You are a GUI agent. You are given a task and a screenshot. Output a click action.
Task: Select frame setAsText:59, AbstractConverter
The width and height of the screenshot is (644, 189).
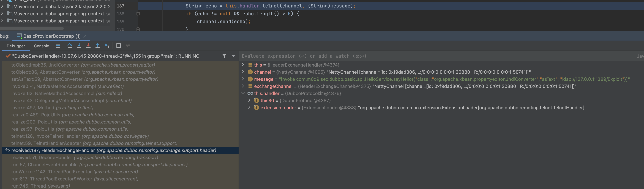(120, 79)
